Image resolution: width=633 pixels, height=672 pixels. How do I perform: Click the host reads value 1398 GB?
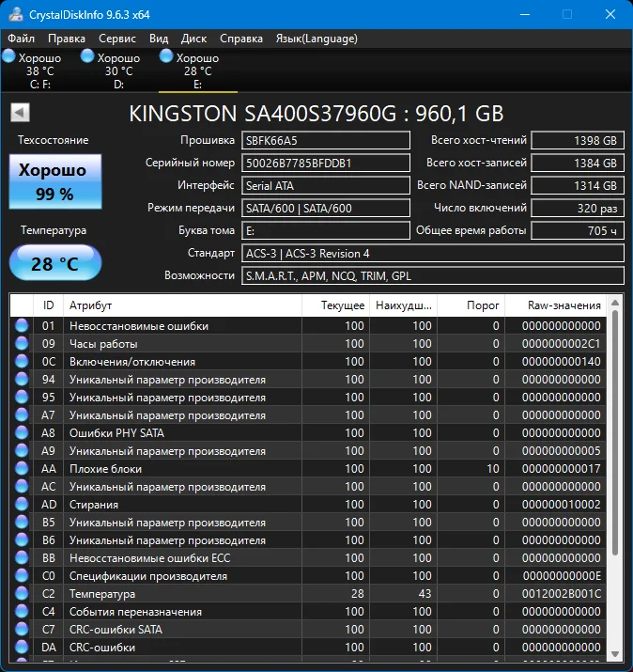point(578,141)
